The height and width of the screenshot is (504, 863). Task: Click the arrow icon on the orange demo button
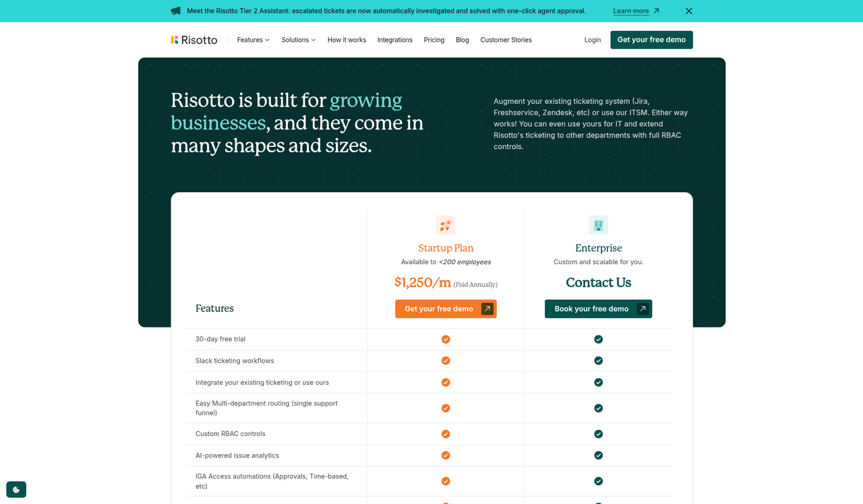pos(487,309)
